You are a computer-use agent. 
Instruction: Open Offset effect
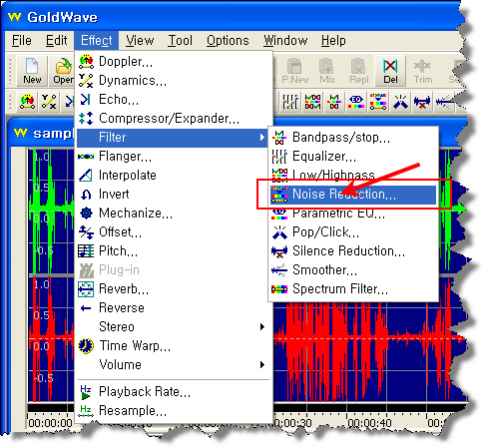(x=175, y=231)
